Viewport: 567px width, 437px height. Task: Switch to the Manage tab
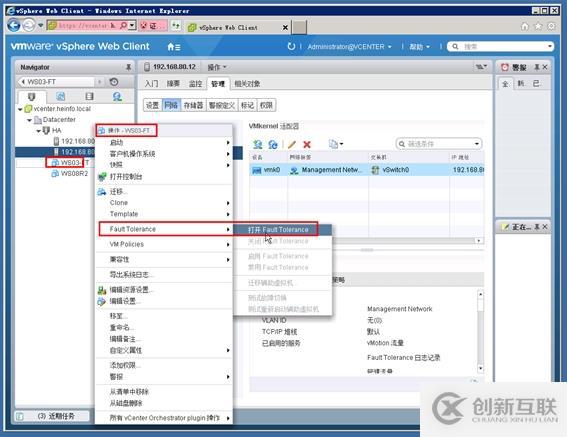click(x=218, y=84)
